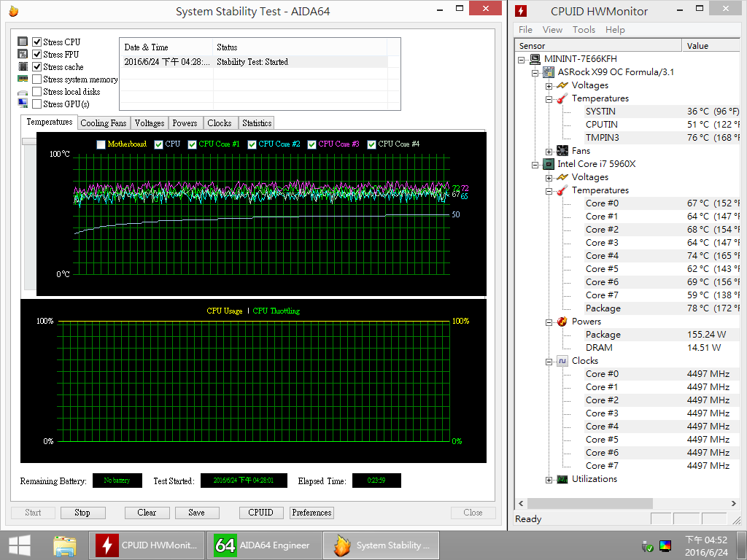Open the Clocks tab
Screen dimensions: 747x560
(x=219, y=122)
